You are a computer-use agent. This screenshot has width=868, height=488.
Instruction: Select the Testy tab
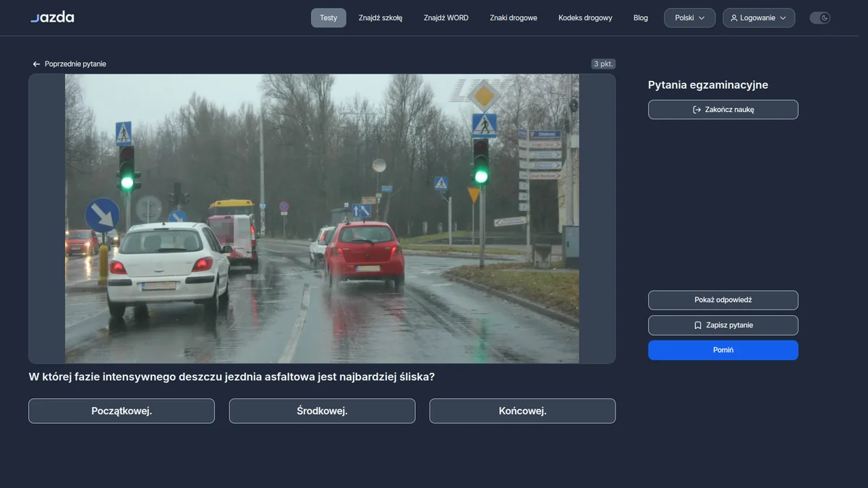(328, 18)
